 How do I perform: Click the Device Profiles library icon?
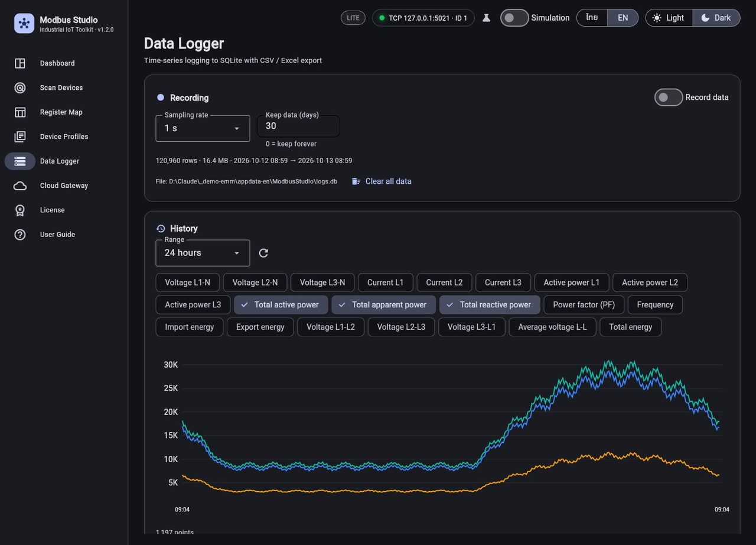(20, 137)
